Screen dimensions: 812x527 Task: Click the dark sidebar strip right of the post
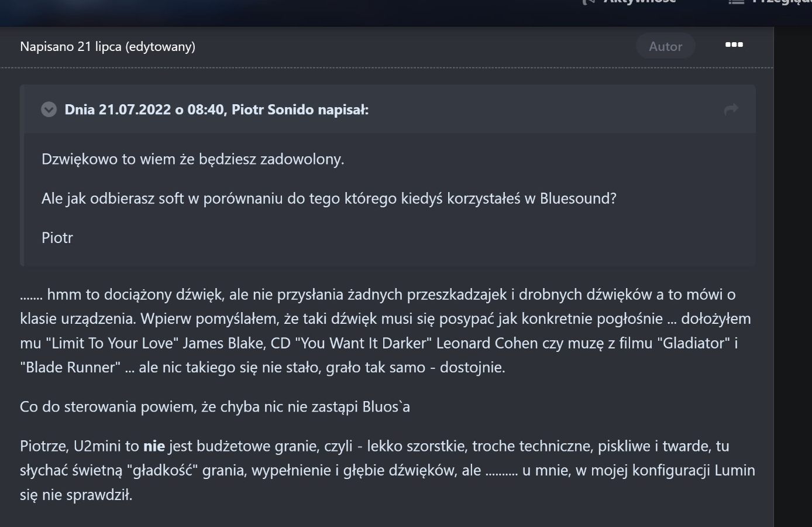click(x=793, y=276)
